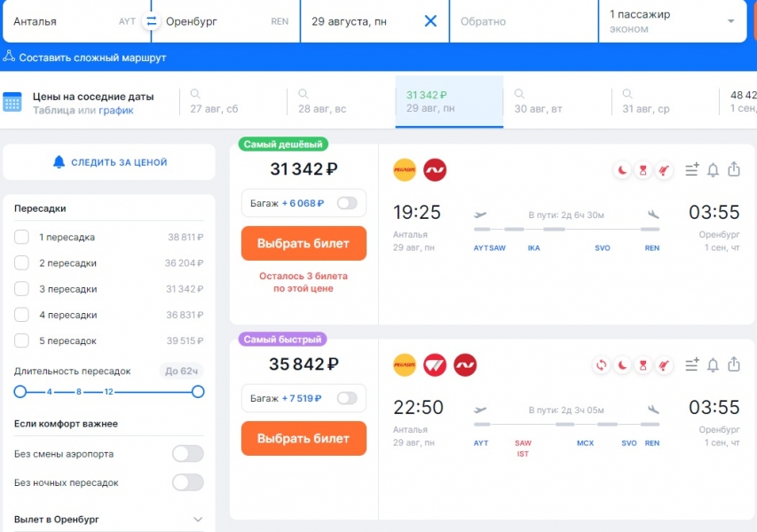Toggle baggage option on 31 342 ₽ ticket
757x532 pixels.
[x=346, y=203]
